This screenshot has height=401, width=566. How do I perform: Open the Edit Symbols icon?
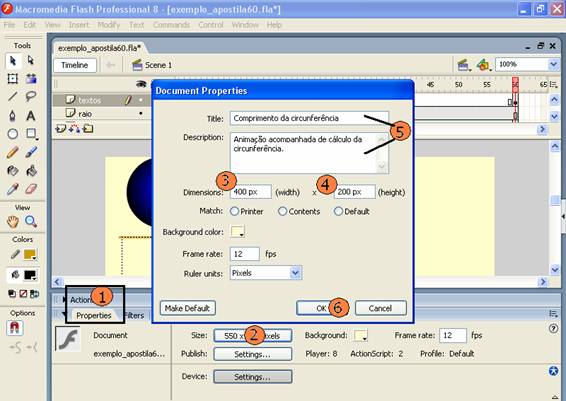(x=483, y=65)
